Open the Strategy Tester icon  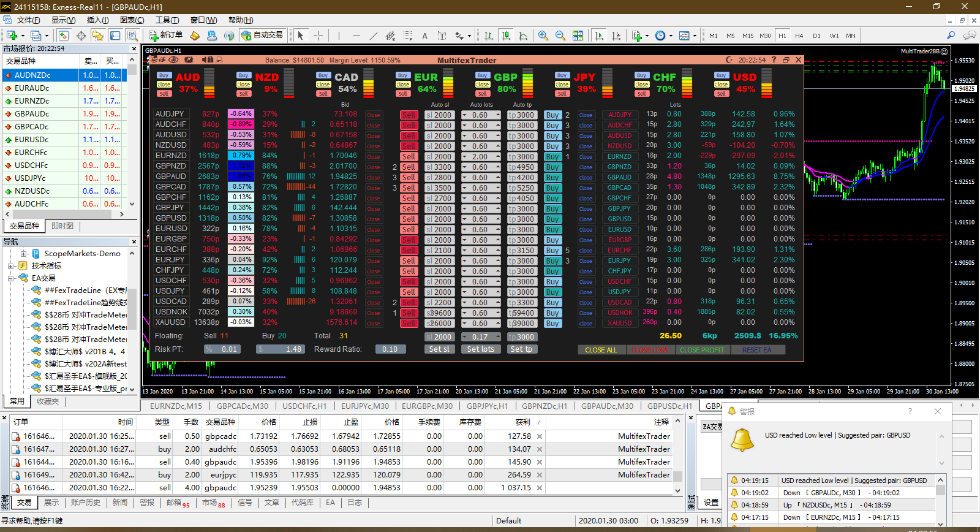tap(132, 36)
